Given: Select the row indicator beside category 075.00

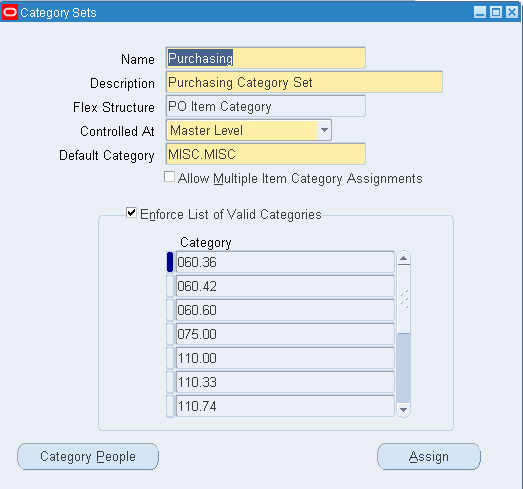Looking at the screenshot, I should point(170,334).
